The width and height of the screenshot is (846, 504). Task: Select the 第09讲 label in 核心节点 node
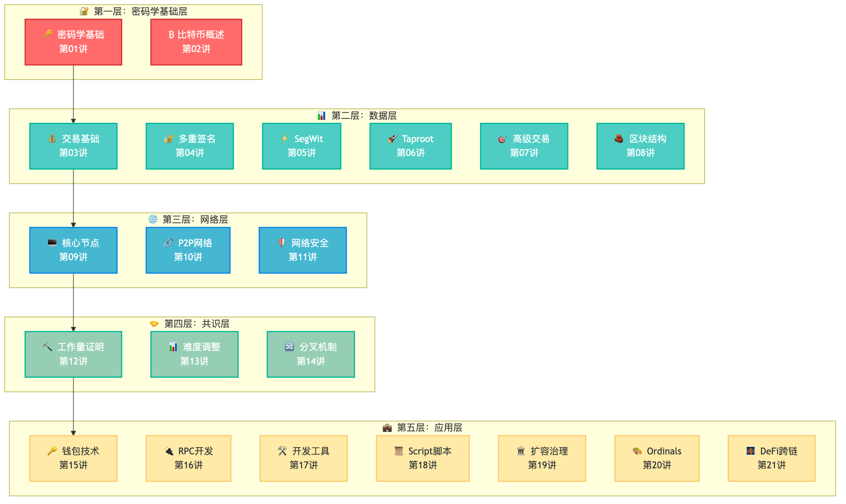(x=73, y=257)
